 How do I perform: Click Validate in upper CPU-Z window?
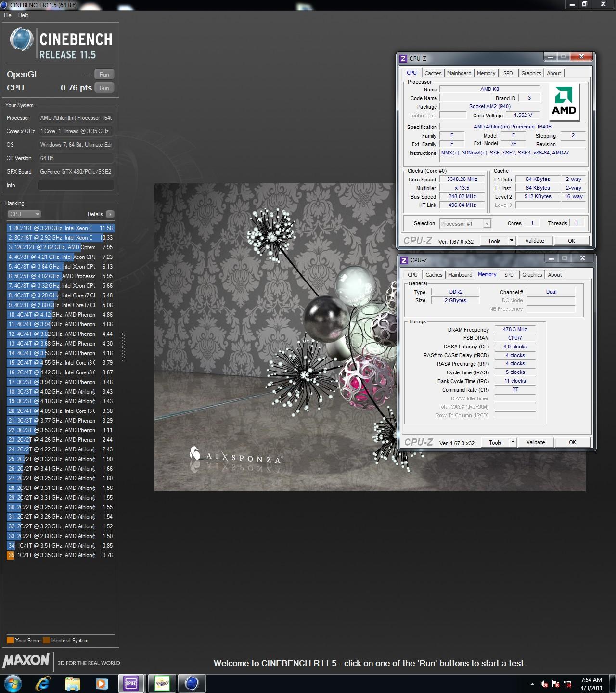coord(535,241)
